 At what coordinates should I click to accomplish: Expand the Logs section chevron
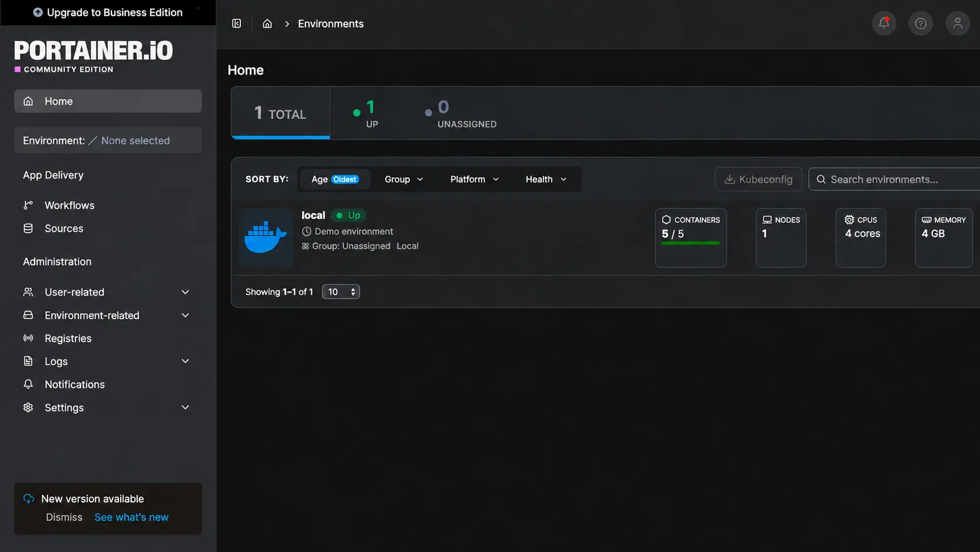tap(185, 361)
